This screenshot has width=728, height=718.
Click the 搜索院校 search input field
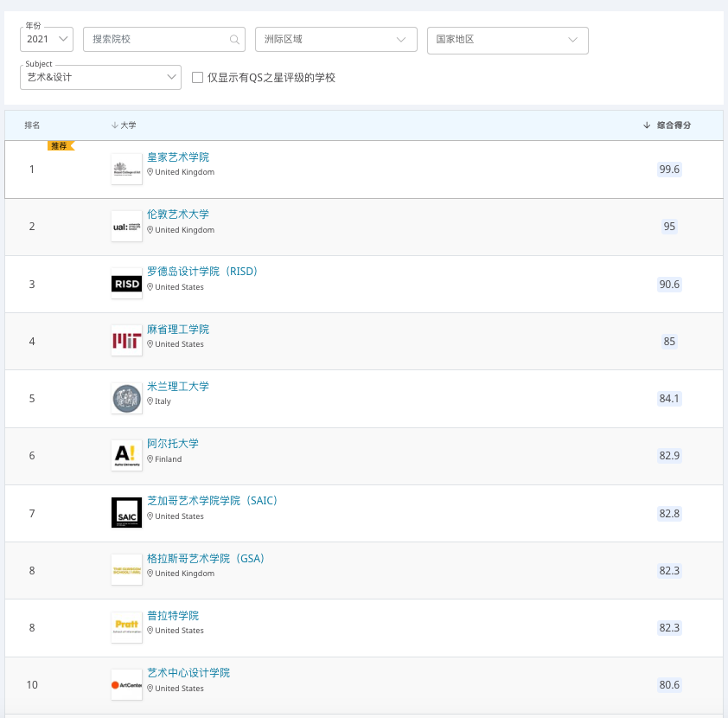tap(164, 40)
